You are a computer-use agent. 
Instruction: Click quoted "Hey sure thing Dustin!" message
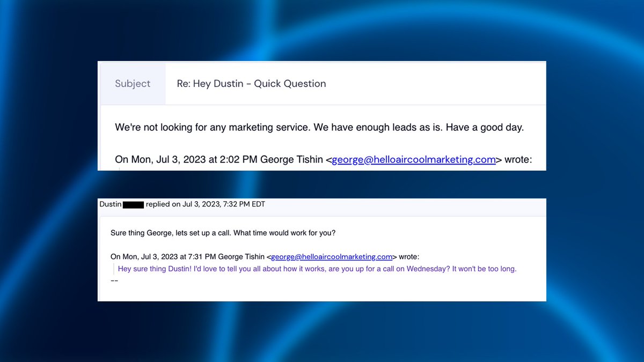tap(317, 269)
